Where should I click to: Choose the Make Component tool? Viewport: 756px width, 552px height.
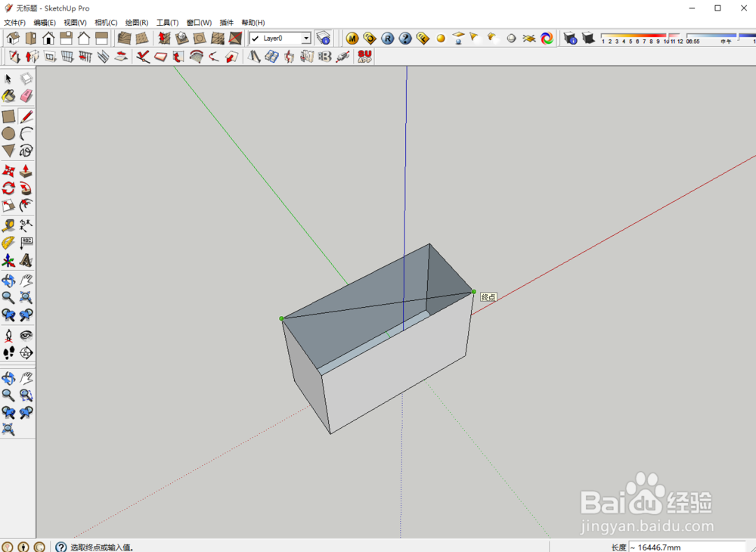(x=26, y=79)
